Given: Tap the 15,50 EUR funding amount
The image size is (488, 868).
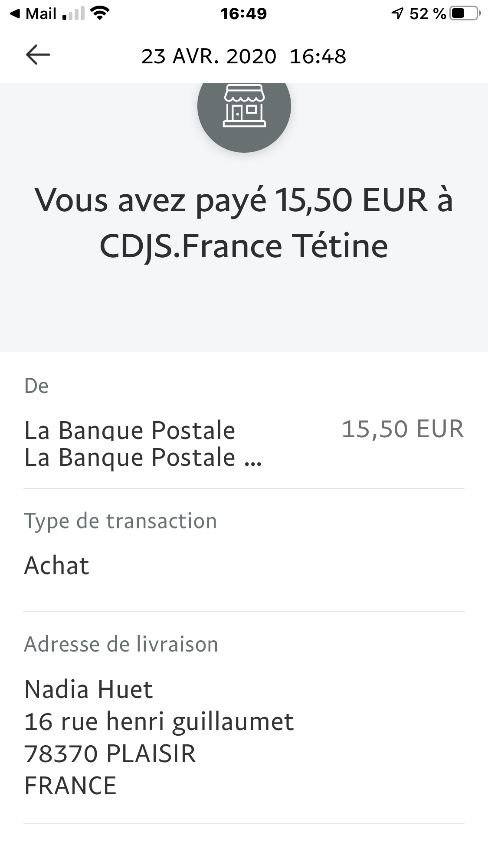Looking at the screenshot, I should click(x=403, y=429).
